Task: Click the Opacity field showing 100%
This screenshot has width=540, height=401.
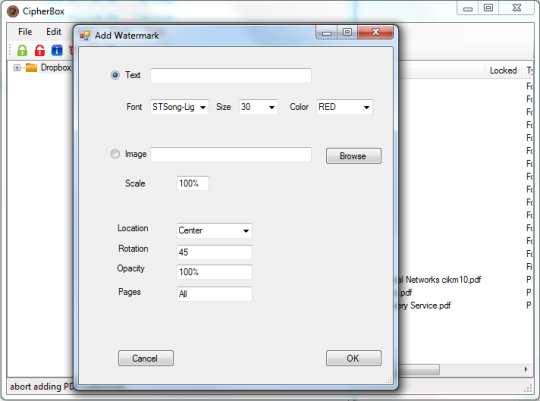Action: (x=215, y=272)
